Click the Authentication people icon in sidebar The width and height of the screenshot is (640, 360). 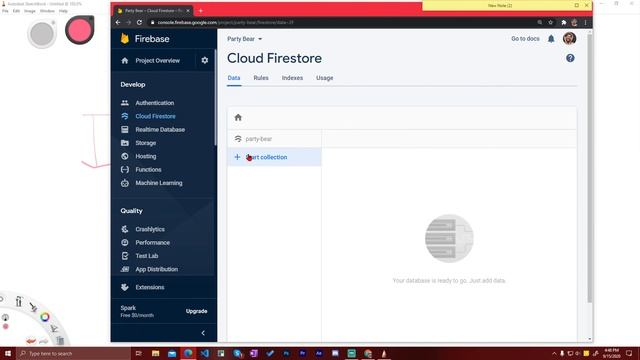pos(125,103)
